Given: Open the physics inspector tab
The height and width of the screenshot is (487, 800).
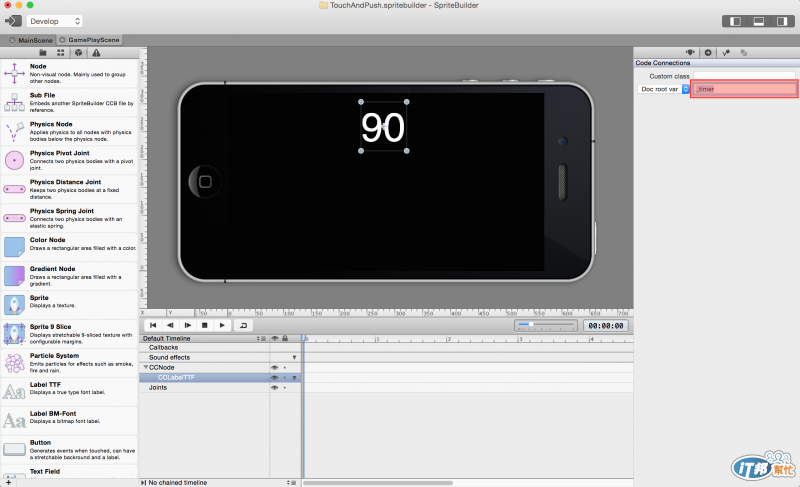Looking at the screenshot, I should pyautogui.click(x=726, y=53).
